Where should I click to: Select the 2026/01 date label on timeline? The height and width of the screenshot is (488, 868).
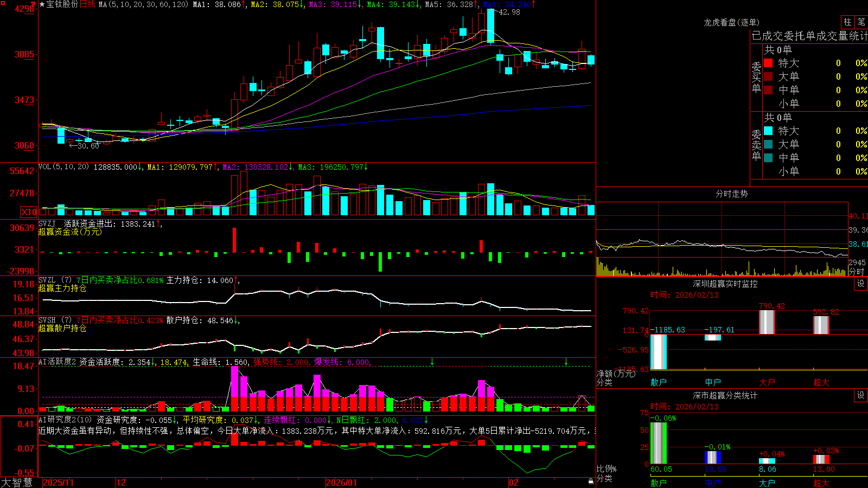click(x=341, y=483)
